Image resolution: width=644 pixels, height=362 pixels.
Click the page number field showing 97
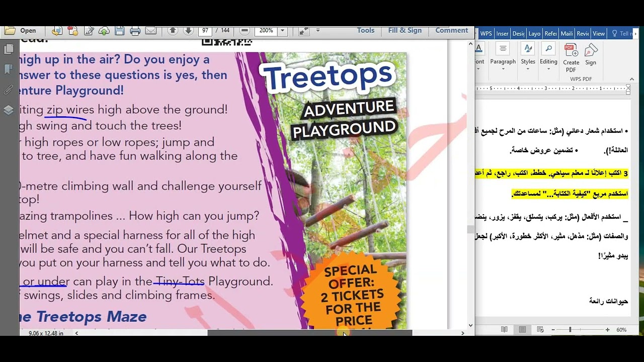pos(205,31)
